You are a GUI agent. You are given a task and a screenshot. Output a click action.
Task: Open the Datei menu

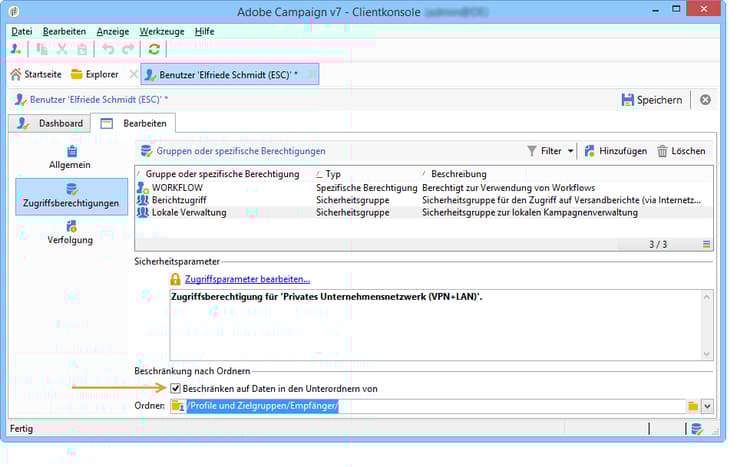[22, 31]
